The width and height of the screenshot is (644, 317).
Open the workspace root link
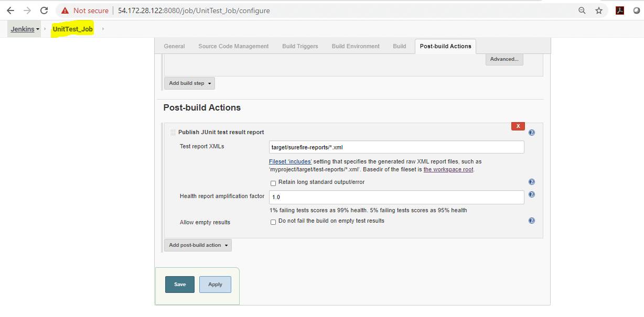point(448,169)
